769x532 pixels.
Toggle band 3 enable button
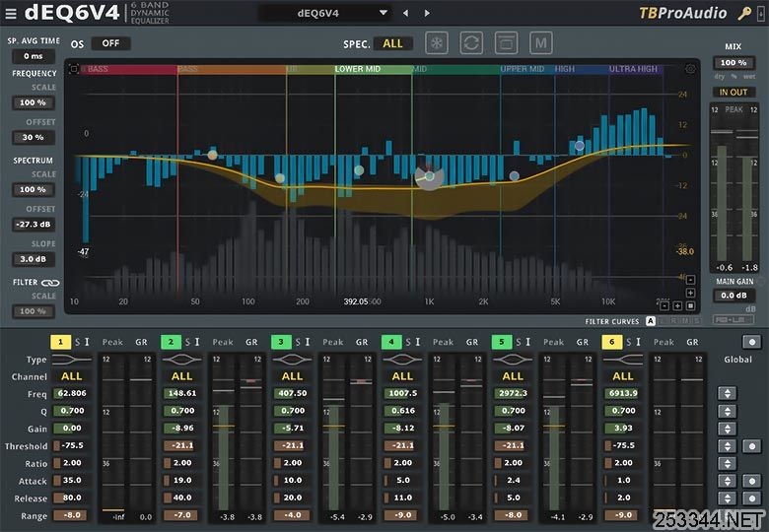point(282,342)
